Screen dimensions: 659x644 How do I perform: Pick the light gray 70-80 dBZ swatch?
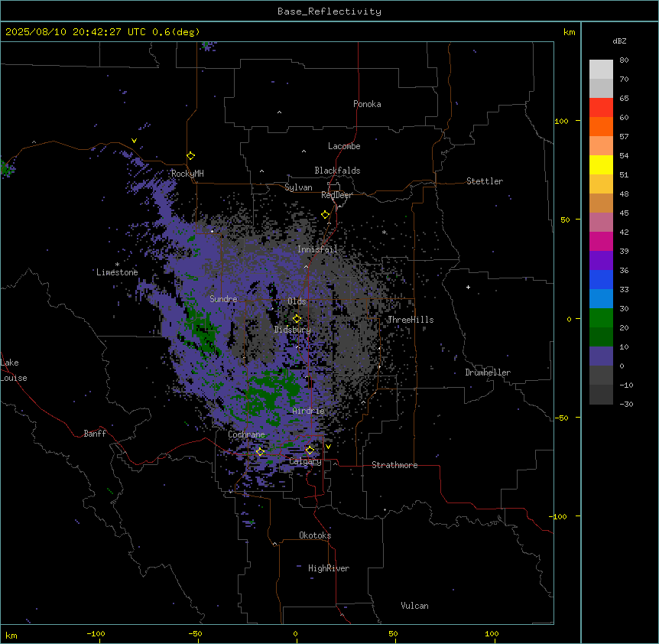pos(601,70)
